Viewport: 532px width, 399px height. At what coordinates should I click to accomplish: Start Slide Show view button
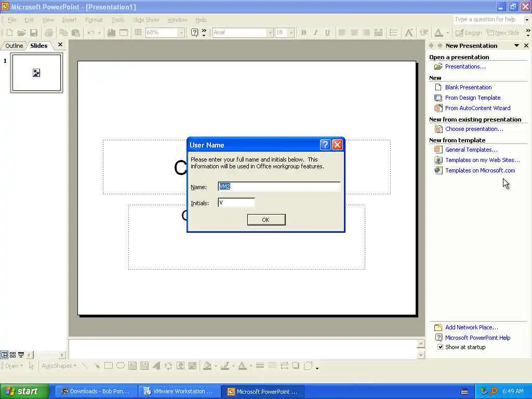pyautogui.click(x=21, y=355)
